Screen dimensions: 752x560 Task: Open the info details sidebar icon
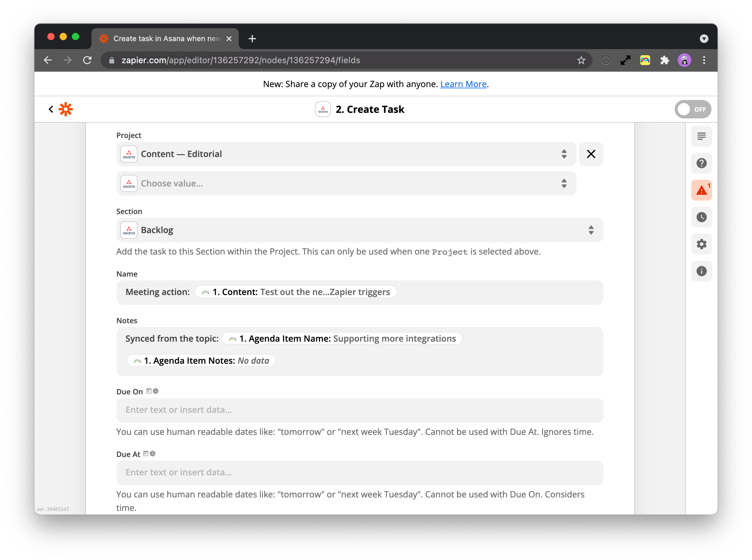(701, 271)
